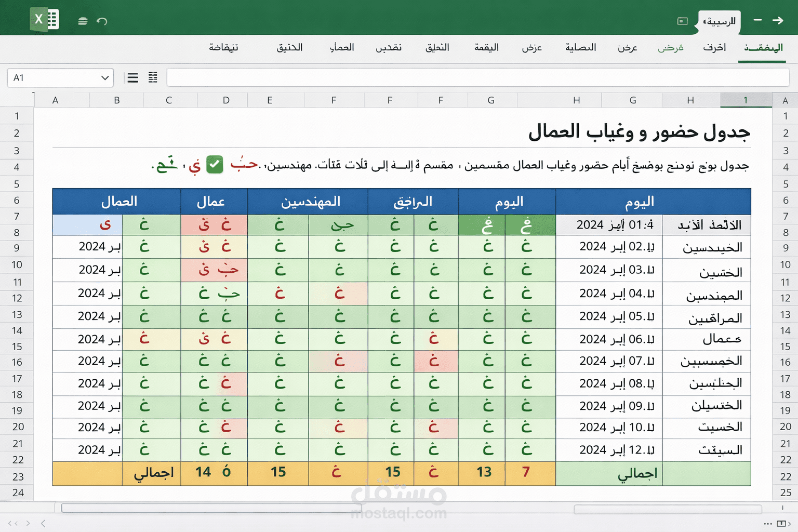This screenshot has height=532, width=798.
Task: Click inside the formula bar input
Action: point(478,77)
